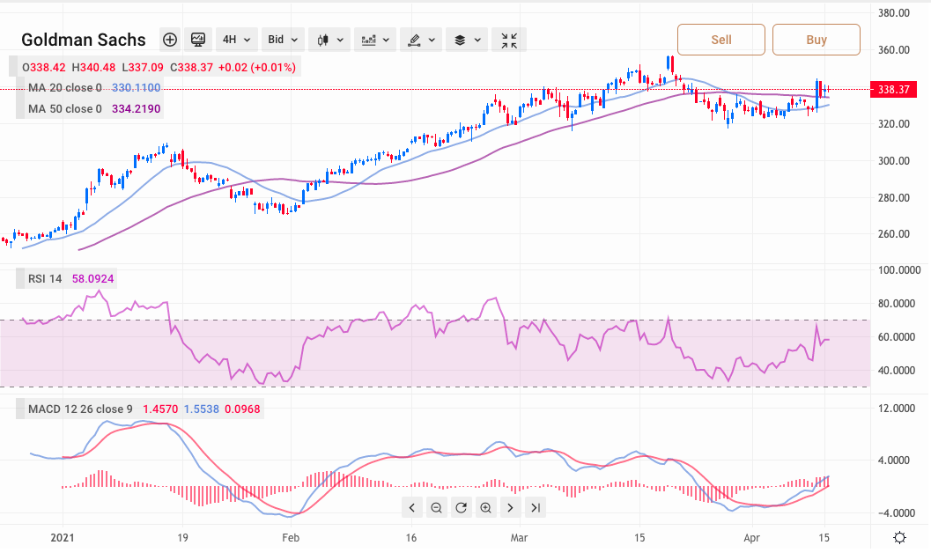The image size is (931, 560).
Task: Open the drawing tools dropdown
Action: [x=421, y=40]
